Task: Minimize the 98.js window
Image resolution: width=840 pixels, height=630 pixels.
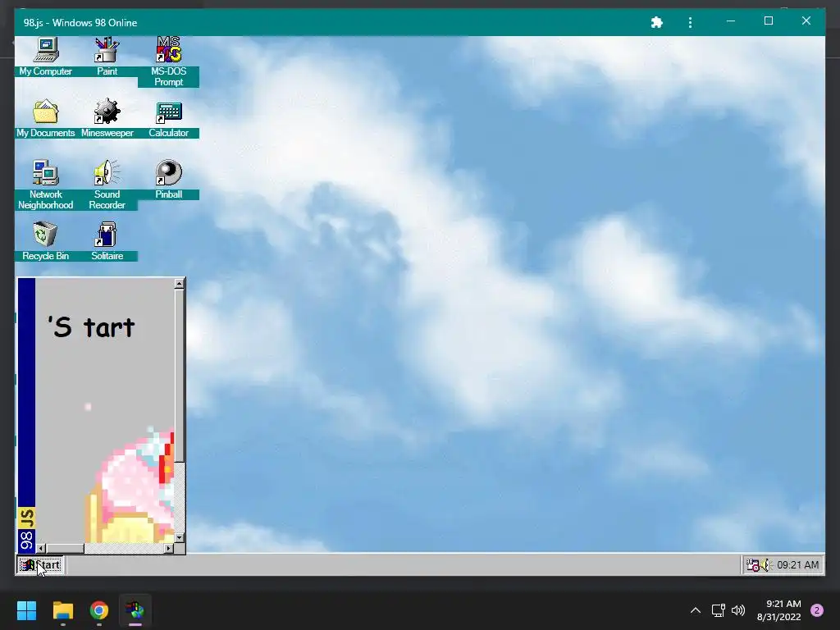Action: click(x=731, y=21)
